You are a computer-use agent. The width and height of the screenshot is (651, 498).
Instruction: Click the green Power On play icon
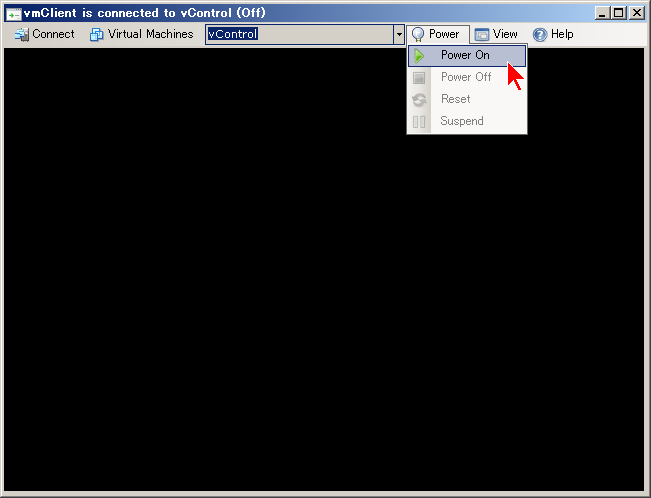(419, 56)
